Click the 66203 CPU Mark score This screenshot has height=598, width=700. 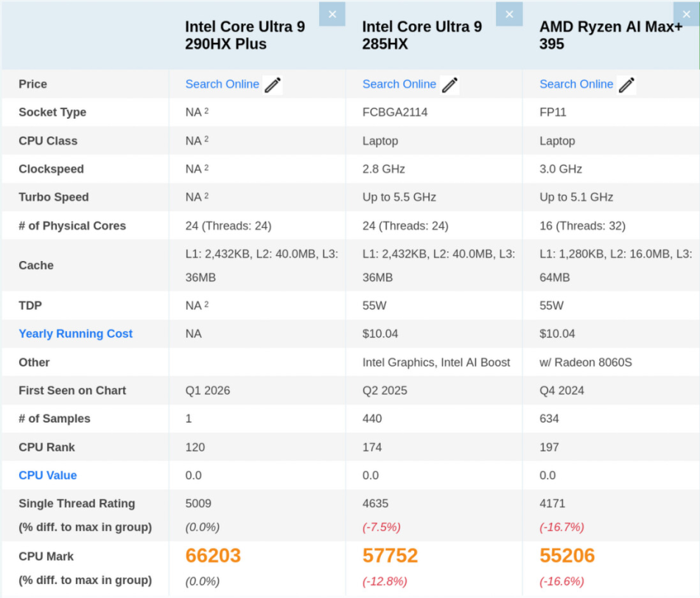(x=213, y=556)
